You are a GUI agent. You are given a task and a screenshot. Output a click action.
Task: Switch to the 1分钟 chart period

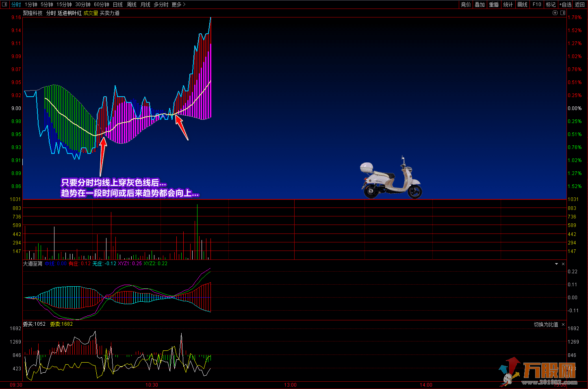(x=31, y=4)
